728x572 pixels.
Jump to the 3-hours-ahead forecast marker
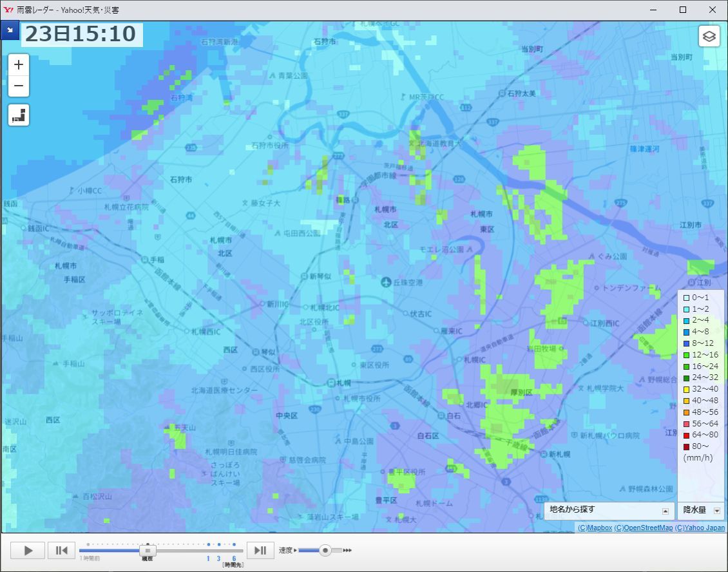tap(218, 558)
